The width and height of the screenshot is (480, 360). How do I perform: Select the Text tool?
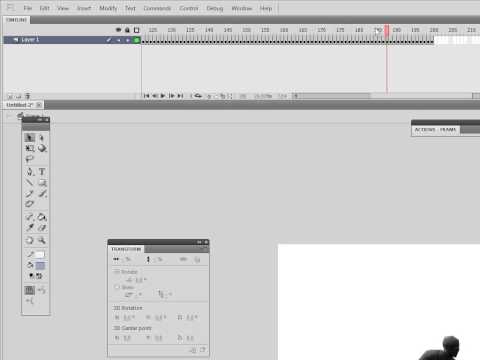pos(42,172)
